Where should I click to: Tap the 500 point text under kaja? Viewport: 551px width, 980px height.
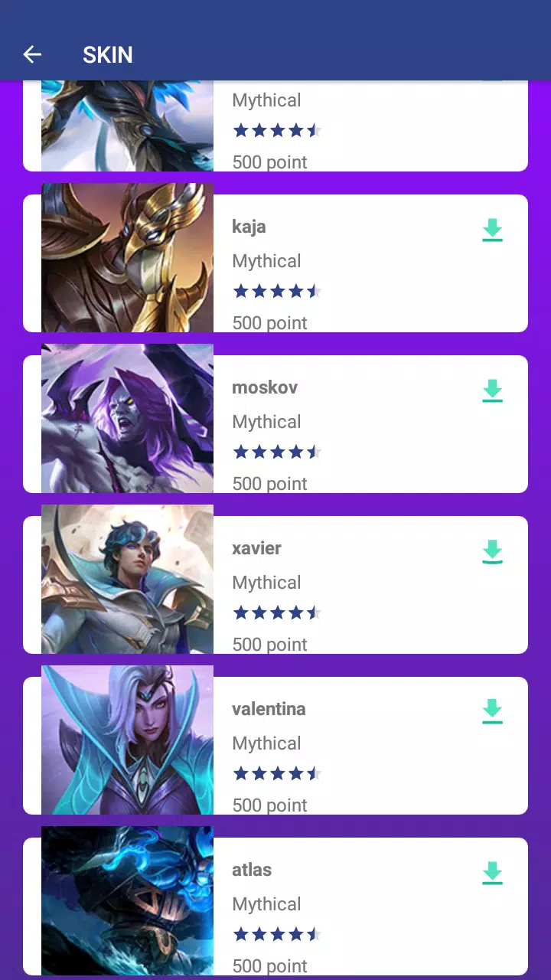[x=269, y=323]
